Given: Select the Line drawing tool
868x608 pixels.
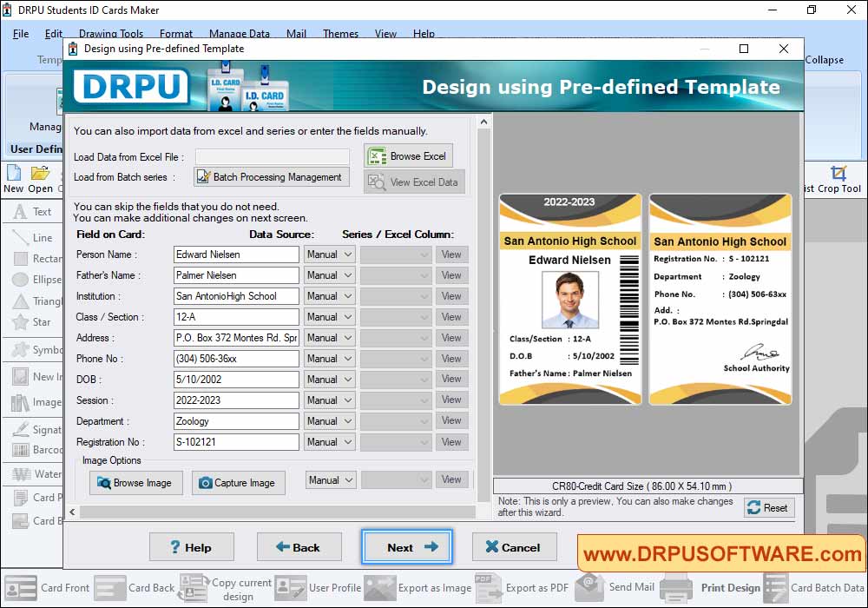Looking at the screenshot, I should pos(33,237).
